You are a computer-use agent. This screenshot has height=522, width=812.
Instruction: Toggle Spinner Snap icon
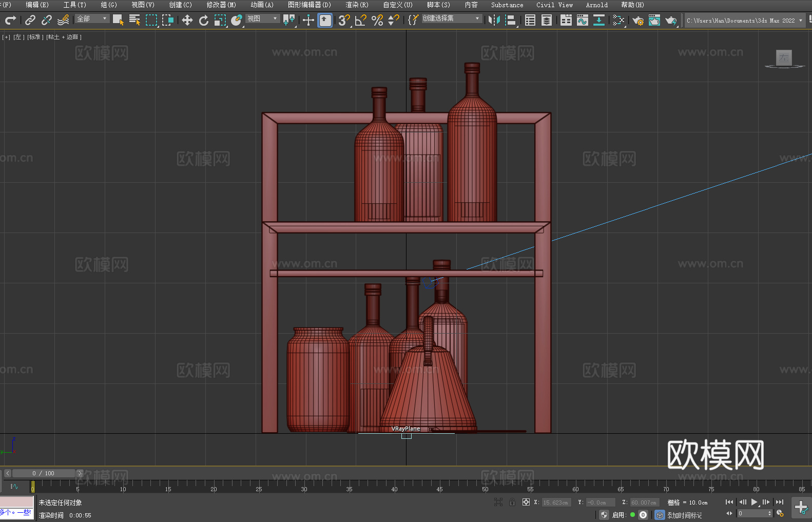(394, 20)
